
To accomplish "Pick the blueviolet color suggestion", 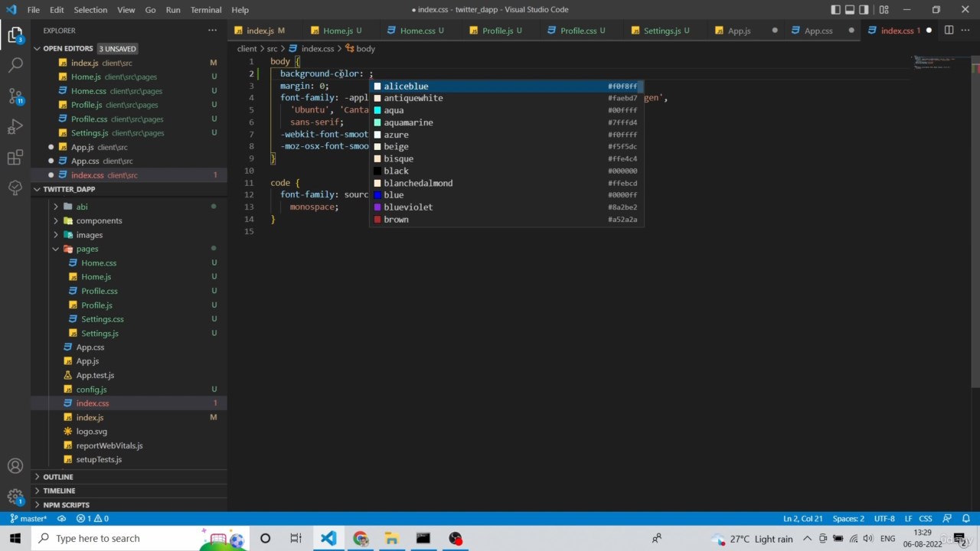I will 408,207.
